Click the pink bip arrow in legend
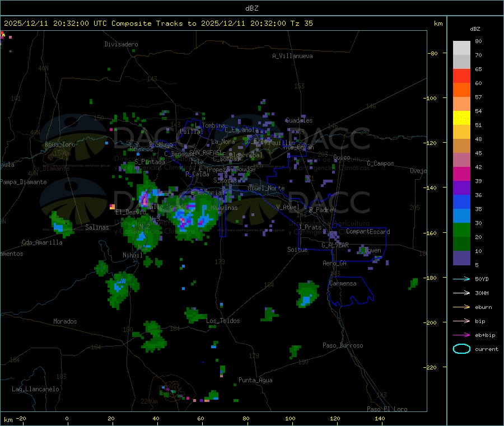This screenshot has width=504, height=426. click(461, 321)
